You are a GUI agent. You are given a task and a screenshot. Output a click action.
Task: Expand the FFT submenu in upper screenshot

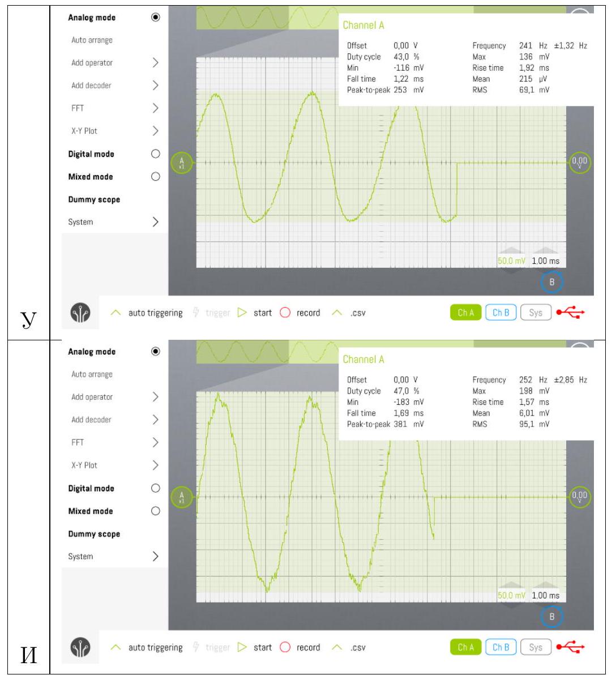pyautogui.click(x=155, y=108)
